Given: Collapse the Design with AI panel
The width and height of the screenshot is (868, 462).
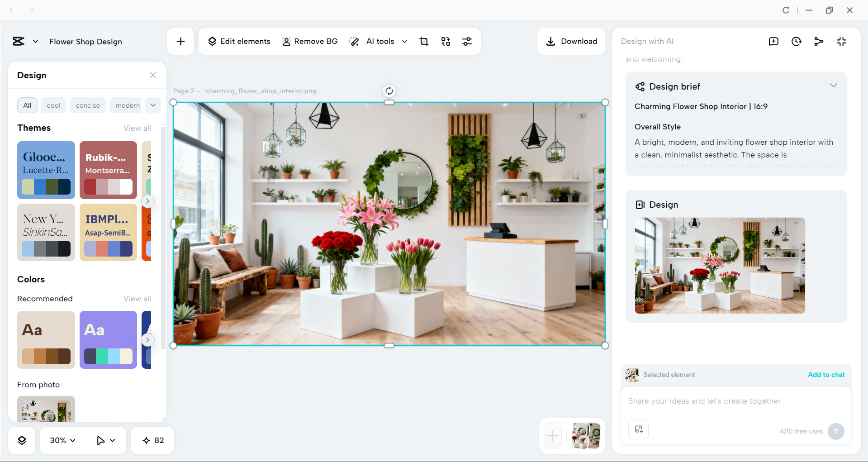Looking at the screenshot, I should point(841,41).
